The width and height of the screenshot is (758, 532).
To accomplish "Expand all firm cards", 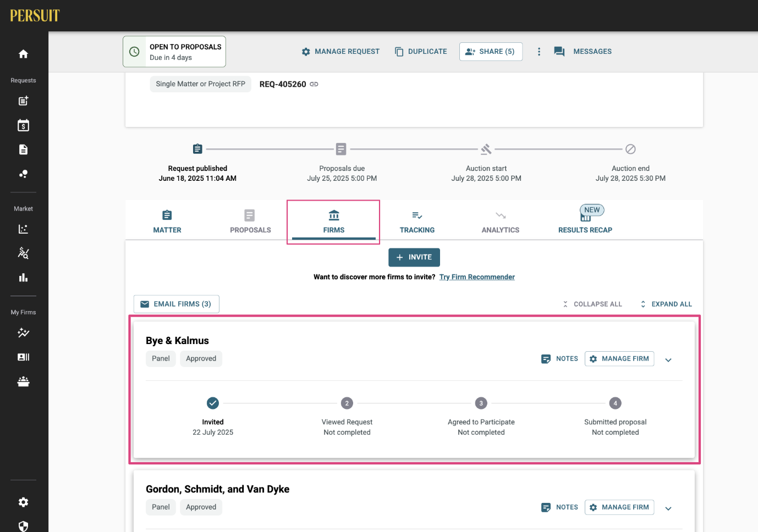I will pos(666,304).
